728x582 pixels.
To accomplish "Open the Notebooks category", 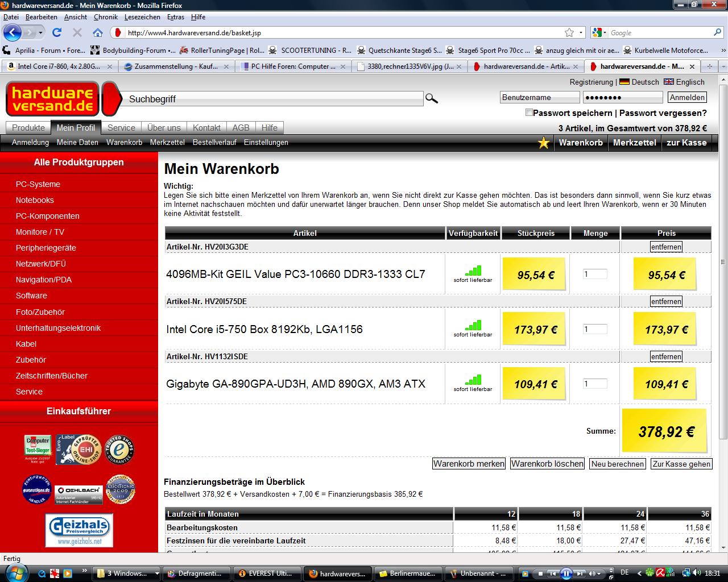I will click(x=35, y=200).
